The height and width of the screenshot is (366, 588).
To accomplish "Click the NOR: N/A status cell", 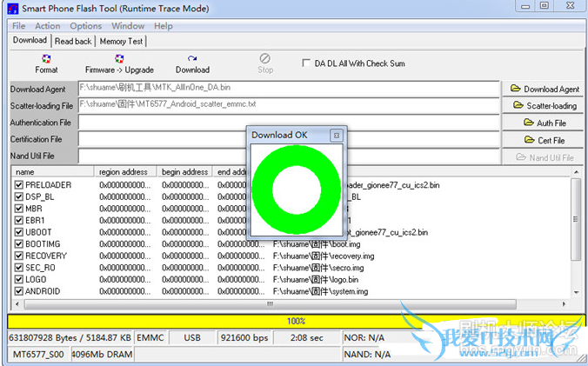I will tap(364, 337).
